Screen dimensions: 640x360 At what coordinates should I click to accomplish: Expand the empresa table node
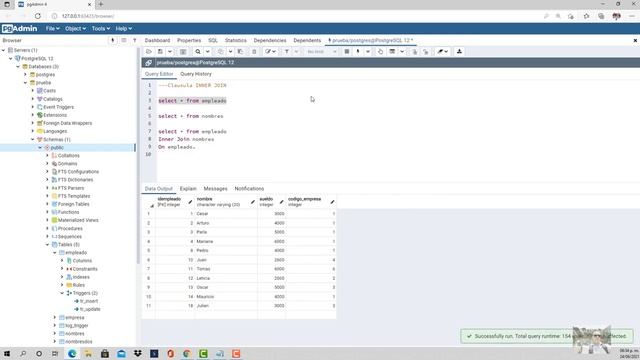pos(55,317)
